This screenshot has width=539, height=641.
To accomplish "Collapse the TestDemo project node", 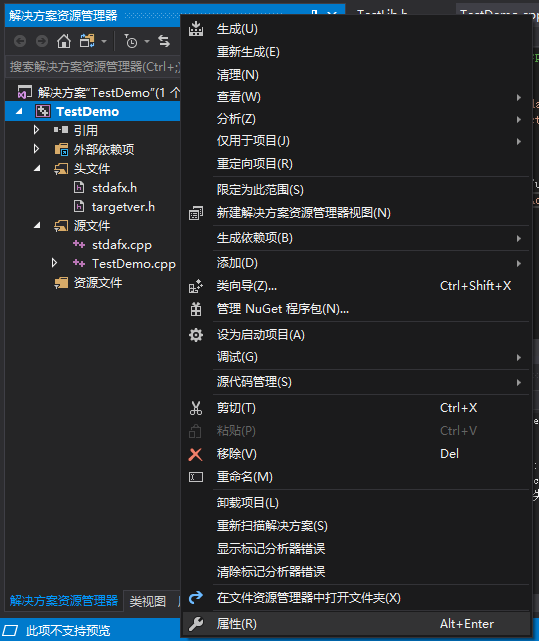I will (x=19, y=111).
